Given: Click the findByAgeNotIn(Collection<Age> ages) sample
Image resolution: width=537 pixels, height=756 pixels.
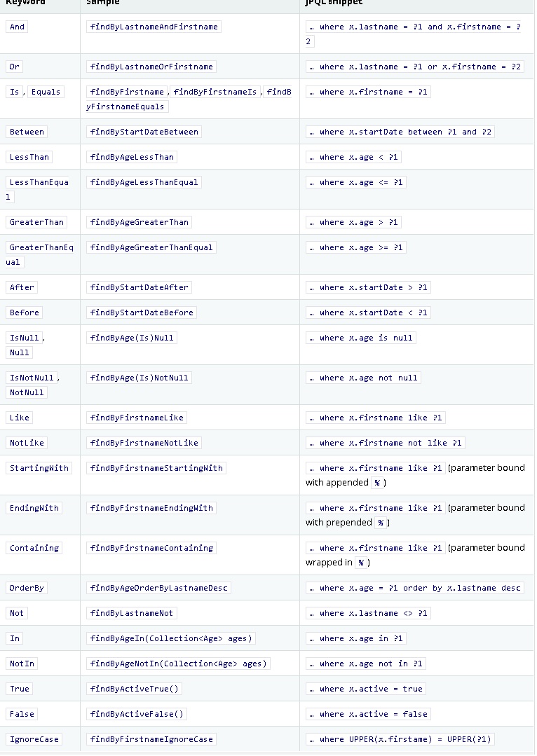Looking at the screenshot, I should pyautogui.click(x=178, y=664).
